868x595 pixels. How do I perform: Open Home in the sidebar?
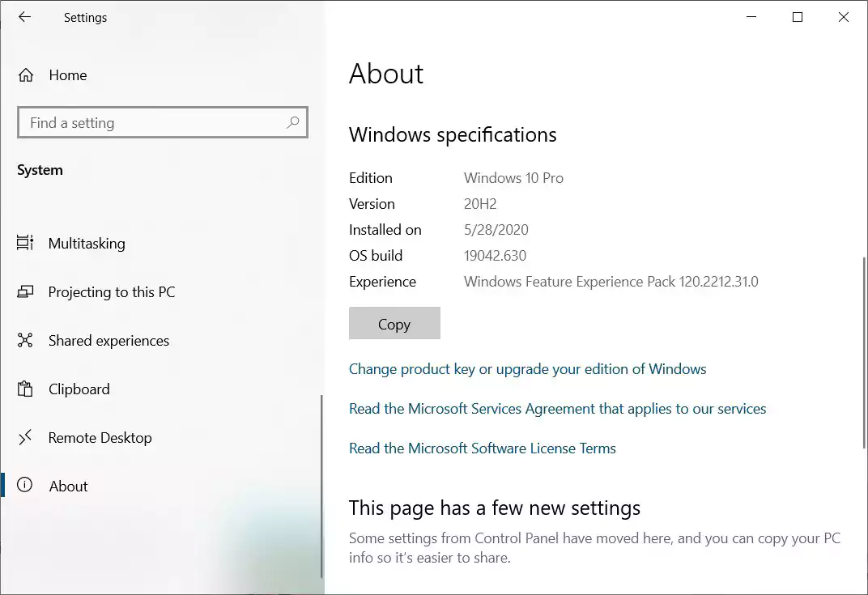coord(68,74)
